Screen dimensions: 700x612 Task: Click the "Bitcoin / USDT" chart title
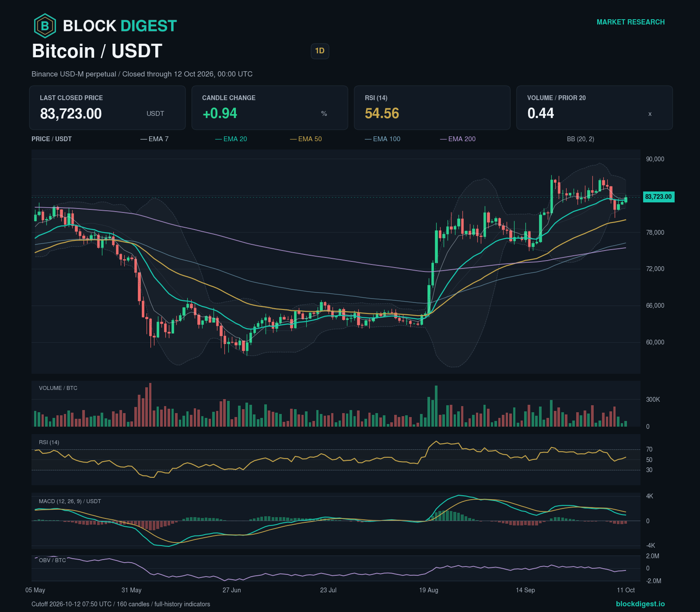point(97,51)
